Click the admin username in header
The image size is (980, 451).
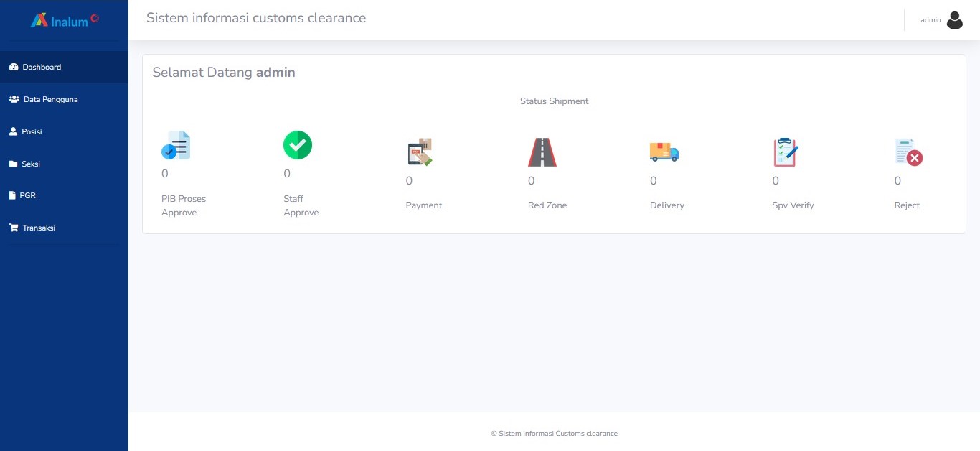[x=930, y=20]
